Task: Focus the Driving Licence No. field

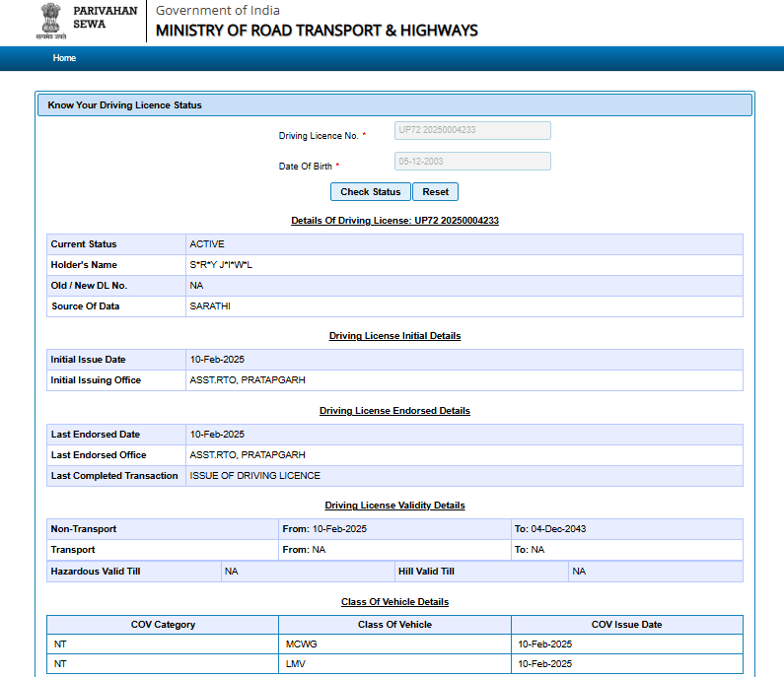Action: (x=471, y=131)
